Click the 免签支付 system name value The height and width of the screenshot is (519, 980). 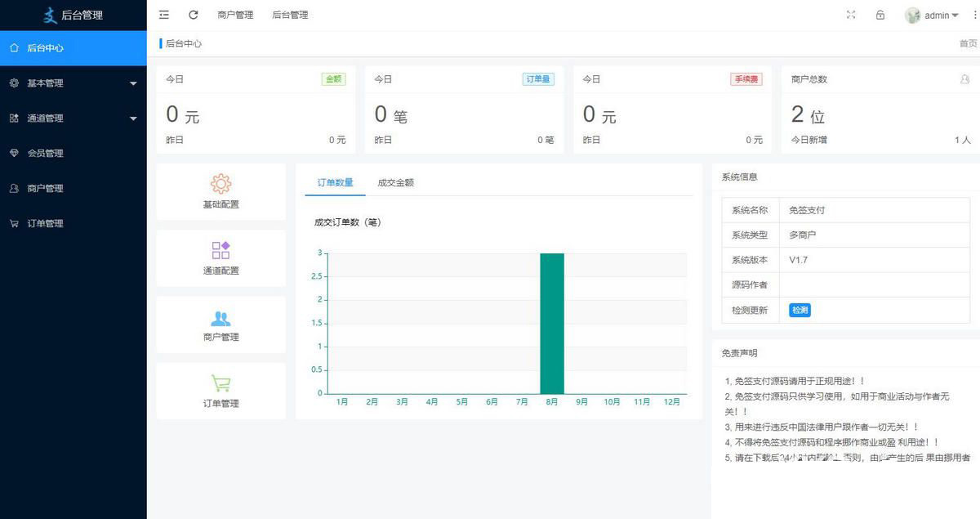click(x=807, y=210)
